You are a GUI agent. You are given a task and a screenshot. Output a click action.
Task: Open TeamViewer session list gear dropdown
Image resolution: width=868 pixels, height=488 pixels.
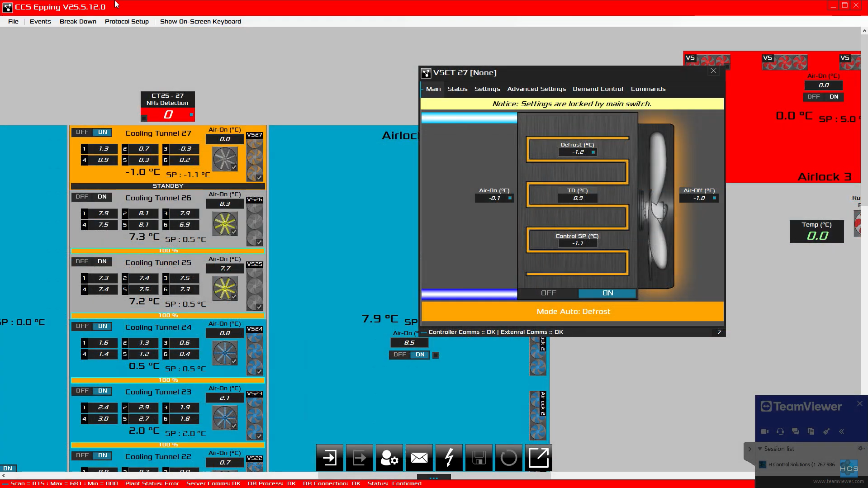[x=861, y=448]
